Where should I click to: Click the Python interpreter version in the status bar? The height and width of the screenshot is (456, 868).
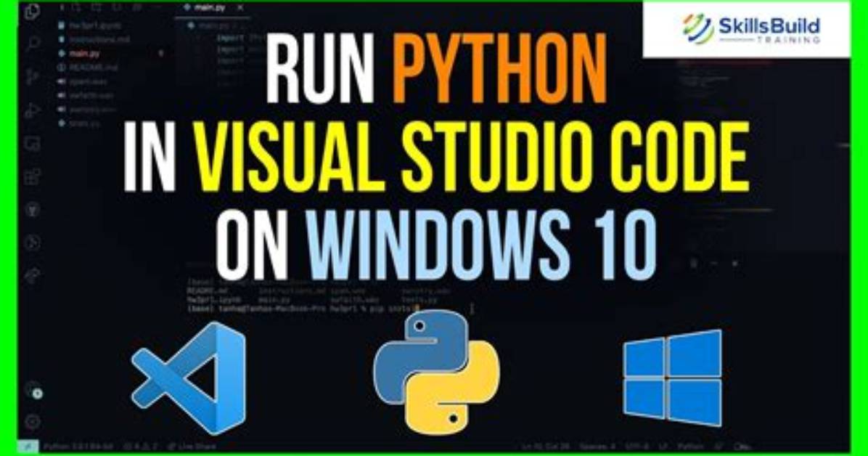[x=78, y=446]
